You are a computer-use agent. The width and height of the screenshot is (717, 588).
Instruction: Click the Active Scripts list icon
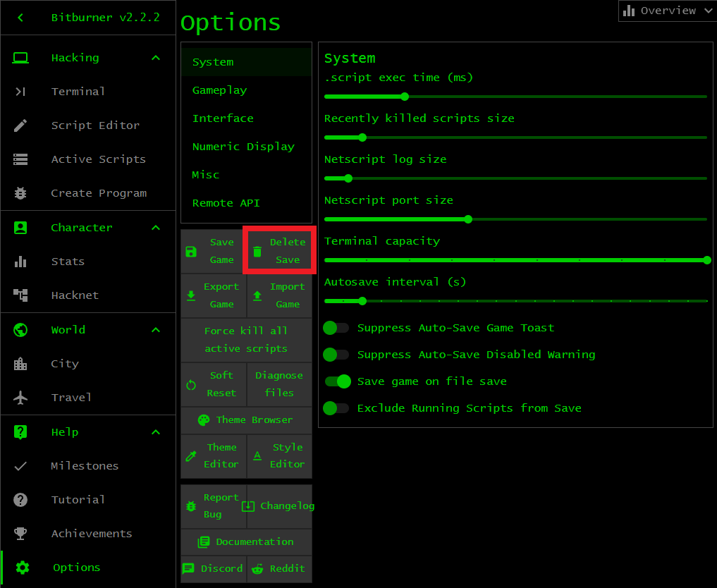(20, 159)
